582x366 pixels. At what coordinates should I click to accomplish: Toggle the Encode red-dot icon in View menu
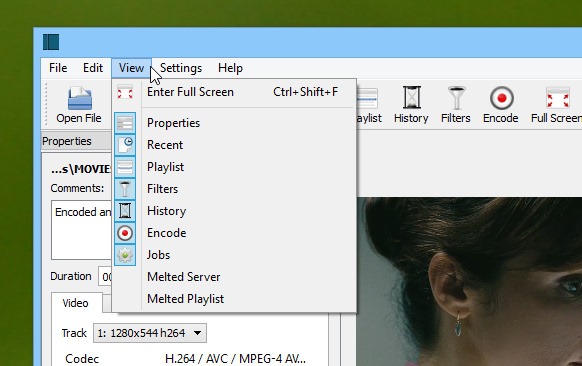(125, 233)
